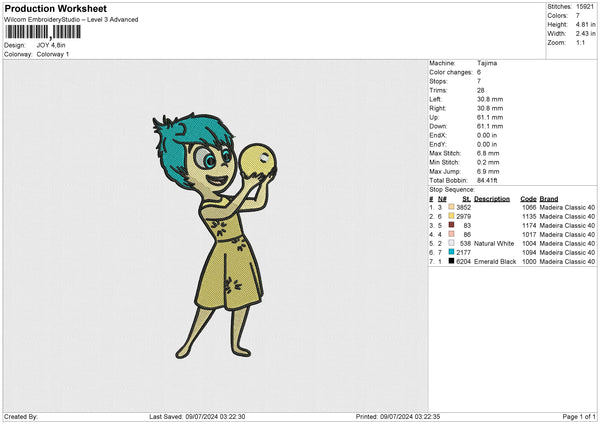Click the yellow swatch for code 1135
The width and height of the screenshot is (600, 424).
coord(451,216)
